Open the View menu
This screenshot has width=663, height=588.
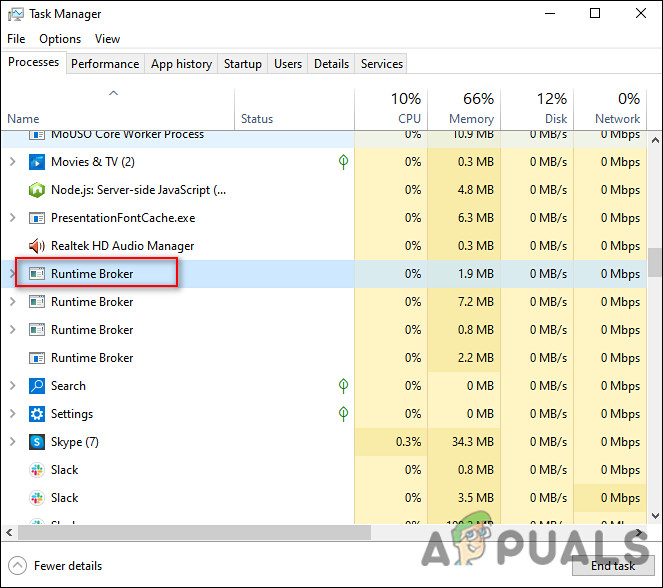(x=107, y=39)
